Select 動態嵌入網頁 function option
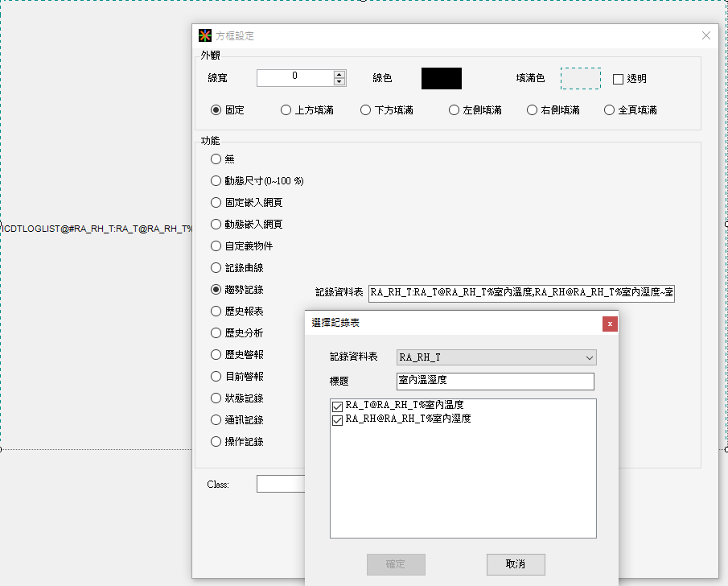This screenshot has height=586, width=728. pos(216,224)
